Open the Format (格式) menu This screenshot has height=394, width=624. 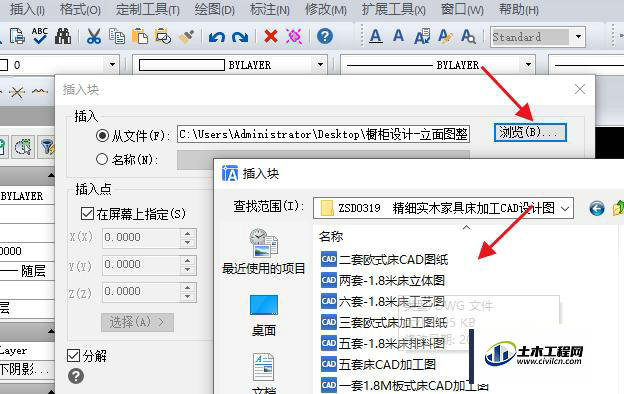coord(80,9)
